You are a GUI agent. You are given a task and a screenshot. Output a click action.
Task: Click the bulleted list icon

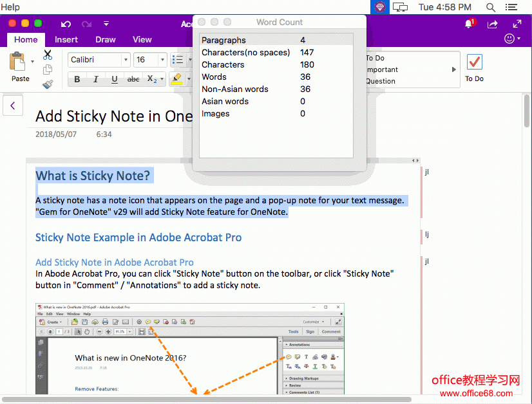coord(178,60)
